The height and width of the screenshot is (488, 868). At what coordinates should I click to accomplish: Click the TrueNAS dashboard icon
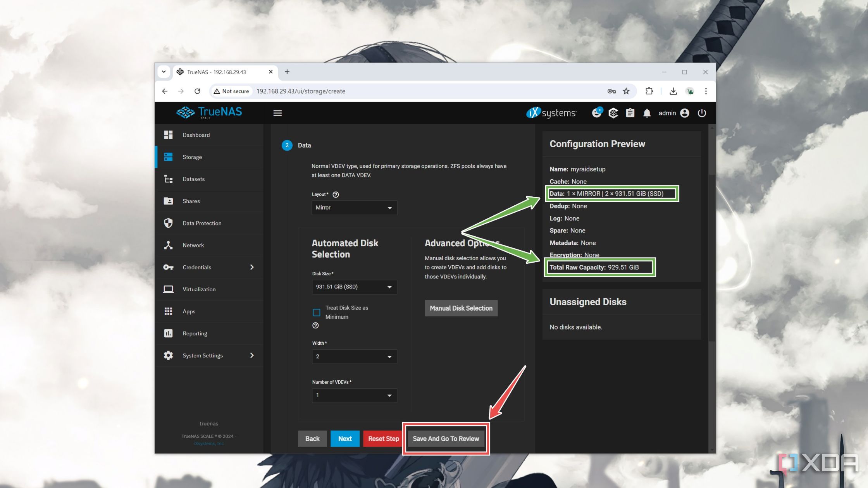tap(169, 135)
